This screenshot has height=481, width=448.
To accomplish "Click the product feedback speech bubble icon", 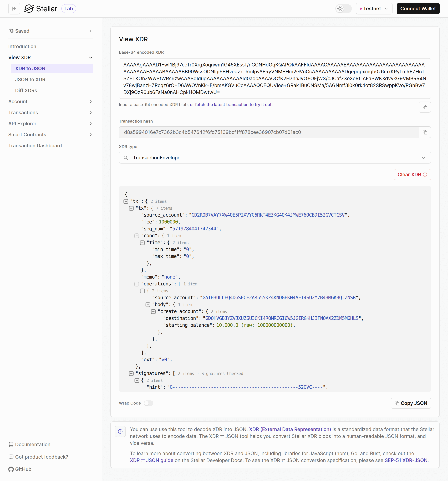I will coord(11,457).
